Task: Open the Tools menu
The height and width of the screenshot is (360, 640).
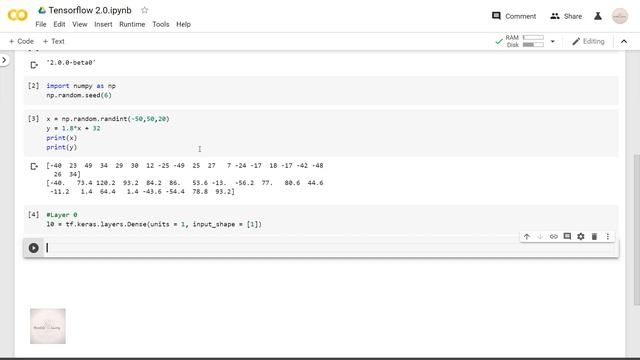Action: click(x=160, y=24)
